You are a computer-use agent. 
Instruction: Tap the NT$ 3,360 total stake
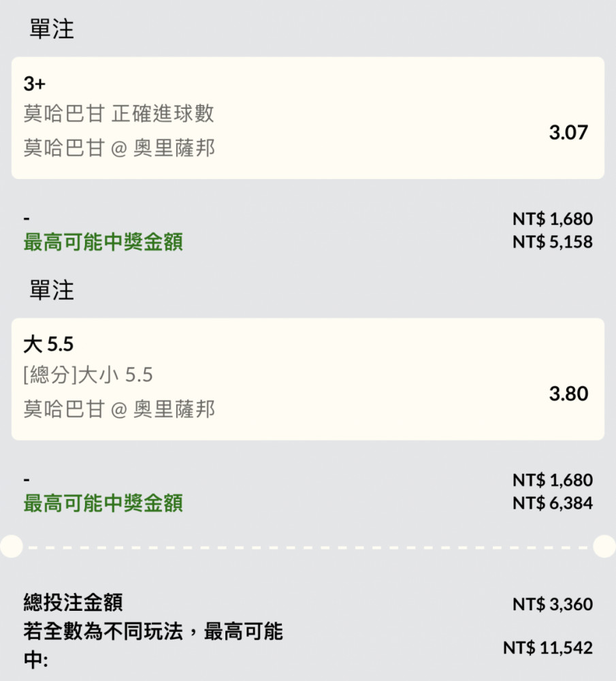[x=553, y=604]
